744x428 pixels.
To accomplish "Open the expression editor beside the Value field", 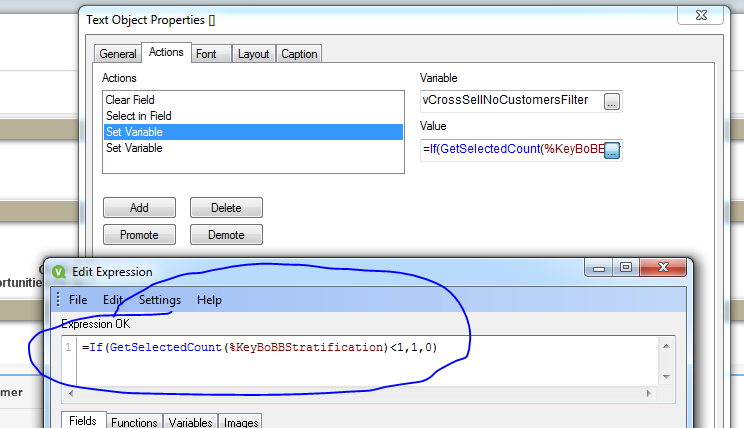I will [x=612, y=150].
